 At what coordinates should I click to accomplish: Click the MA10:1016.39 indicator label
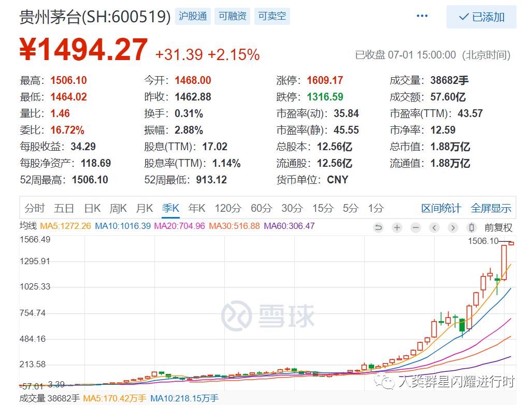pos(123,226)
